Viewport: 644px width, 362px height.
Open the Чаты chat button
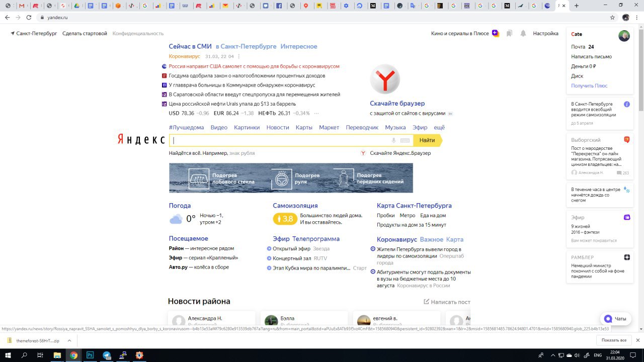(615, 319)
